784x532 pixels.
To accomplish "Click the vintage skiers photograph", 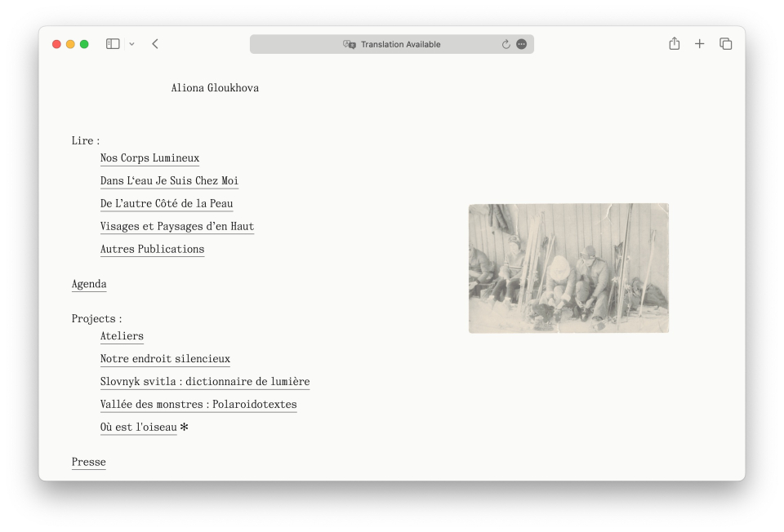I will pos(568,268).
